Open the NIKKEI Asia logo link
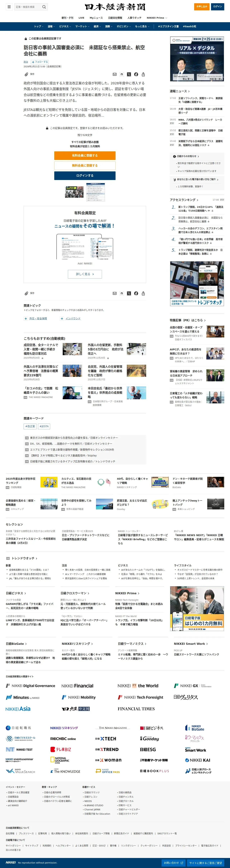This screenshot has height=868, width=230. tap(18, 709)
